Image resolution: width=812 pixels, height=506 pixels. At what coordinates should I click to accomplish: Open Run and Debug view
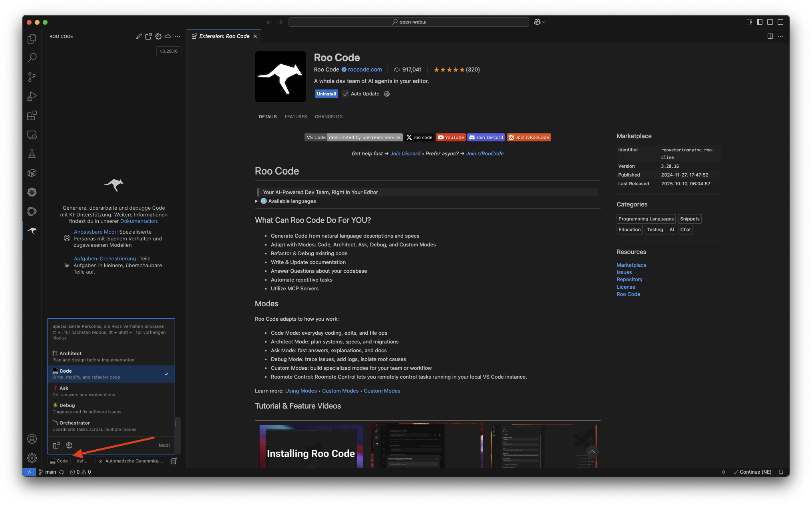tap(32, 96)
